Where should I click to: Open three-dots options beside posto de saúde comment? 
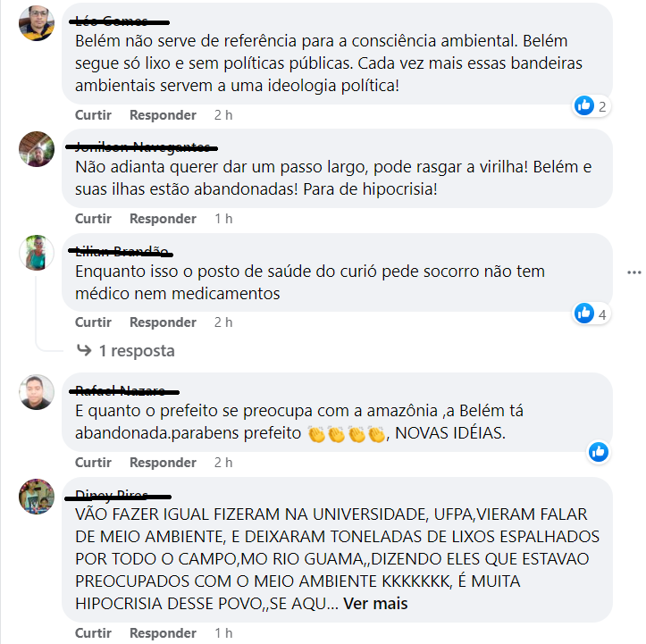point(634,272)
